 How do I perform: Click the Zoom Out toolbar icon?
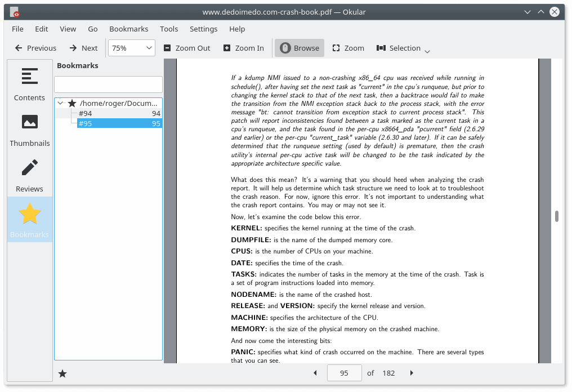[167, 48]
